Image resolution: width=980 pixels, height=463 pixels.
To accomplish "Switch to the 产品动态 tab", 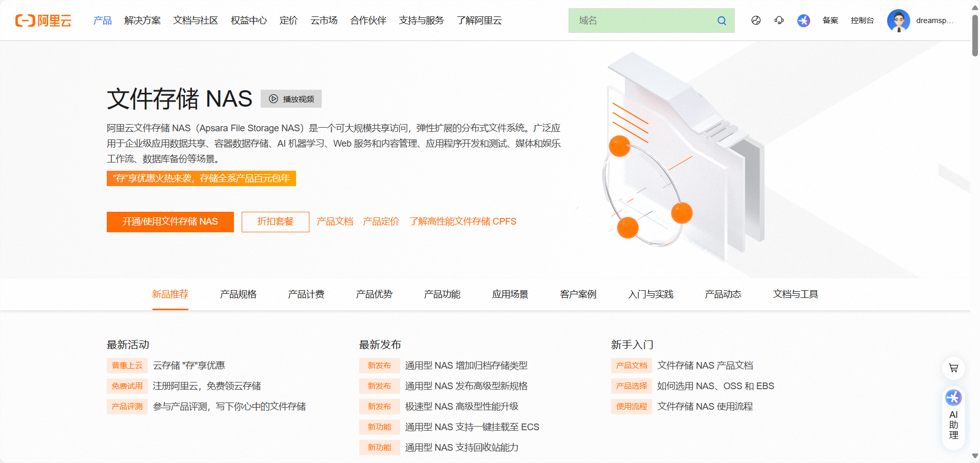I will tap(723, 294).
